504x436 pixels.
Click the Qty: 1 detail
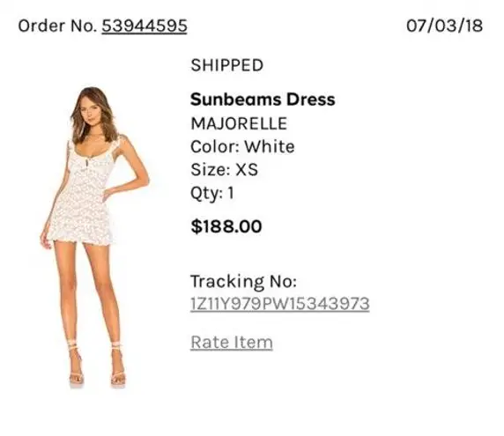[x=212, y=194]
